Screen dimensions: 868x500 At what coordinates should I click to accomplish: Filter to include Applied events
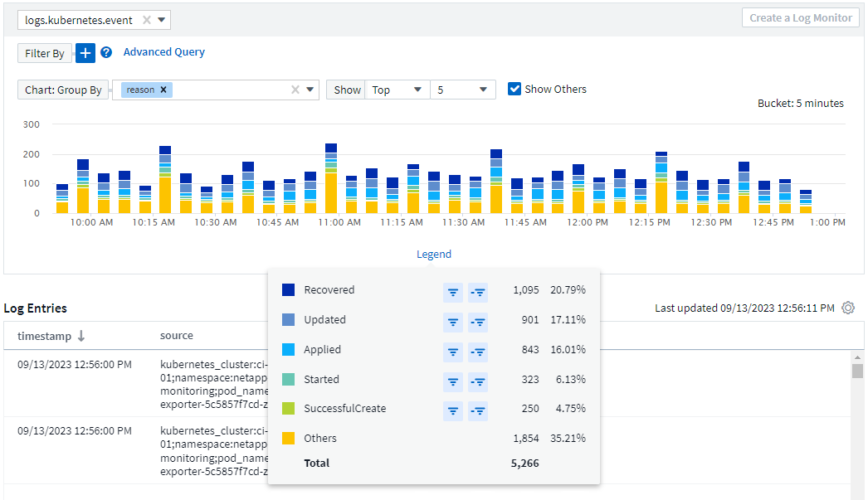point(453,351)
